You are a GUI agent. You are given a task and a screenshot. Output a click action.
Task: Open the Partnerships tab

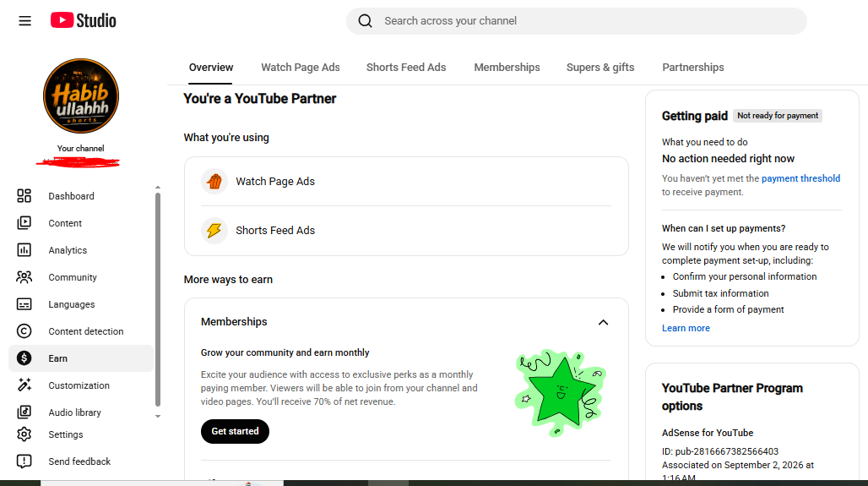click(693, 67)
